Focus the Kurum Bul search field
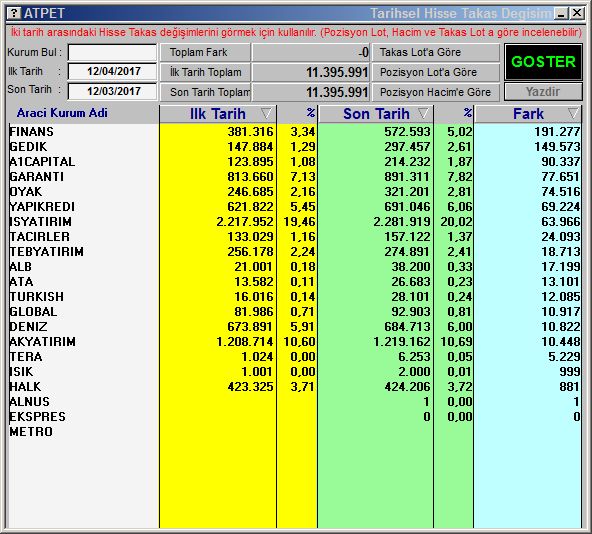 click(x=112, y=52)
